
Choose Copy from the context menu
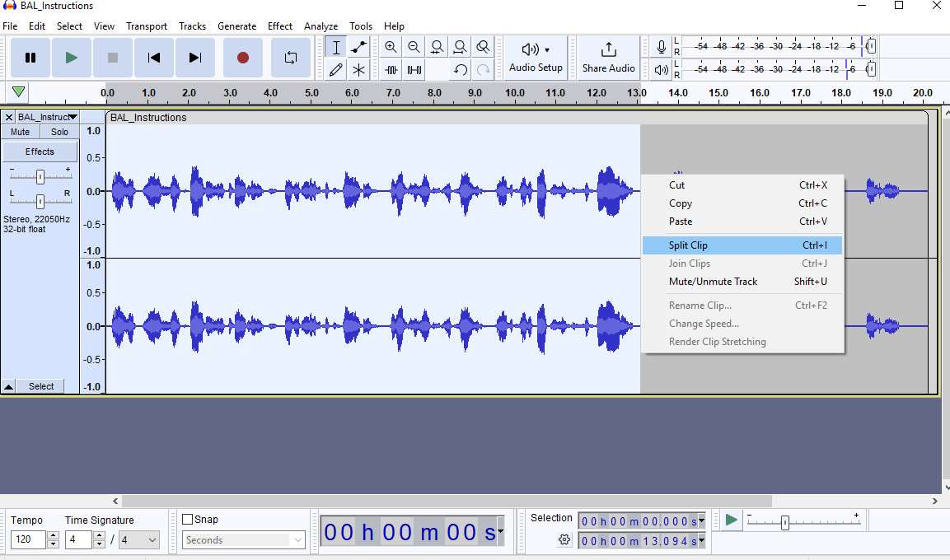pyautogui.click(x=742, y=203)
